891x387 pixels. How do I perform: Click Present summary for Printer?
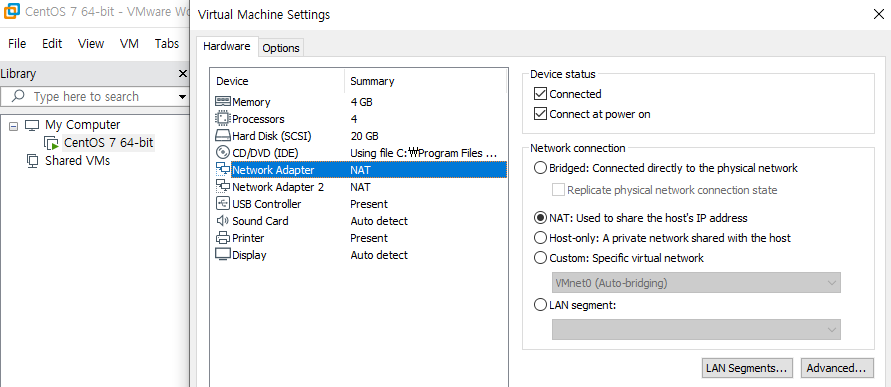369,238
